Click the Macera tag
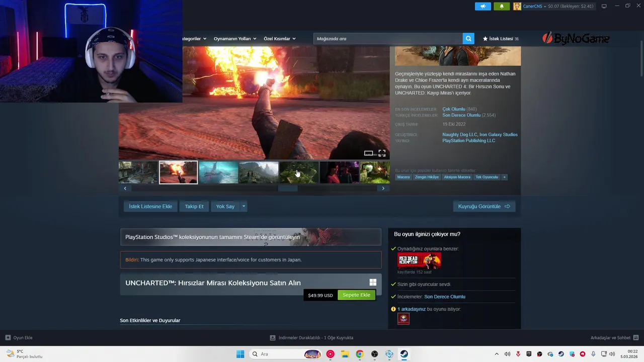This screenshot has height=362, width=644. click(404, 177)
